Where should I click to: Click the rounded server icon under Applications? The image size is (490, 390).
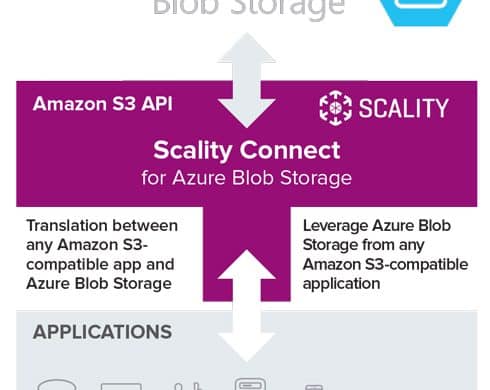point(250,384)
